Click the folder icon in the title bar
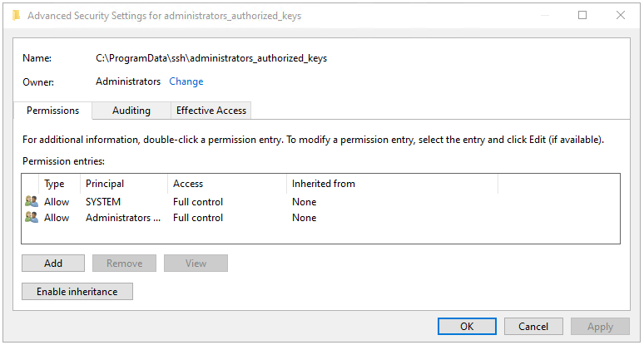 click(16, 16)
